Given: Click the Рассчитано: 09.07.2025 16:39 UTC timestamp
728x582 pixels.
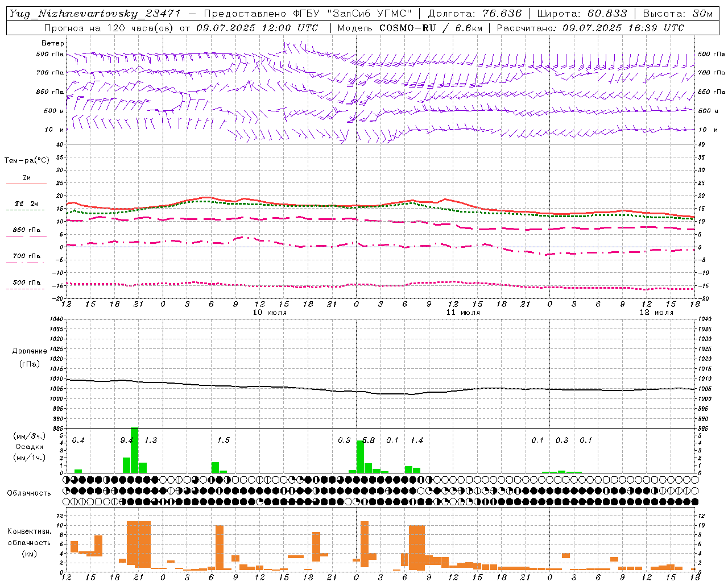Looking at the screenshot, I should coord(590,28).
